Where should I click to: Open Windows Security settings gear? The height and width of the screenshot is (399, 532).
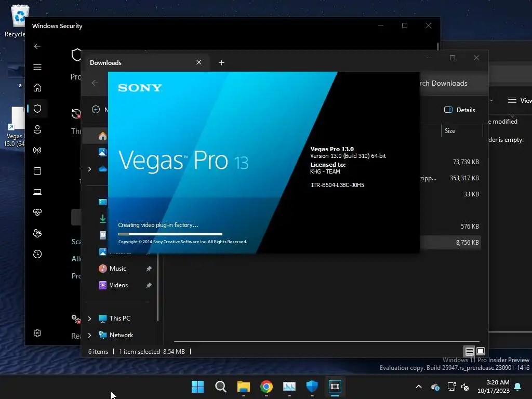(37, 333)
